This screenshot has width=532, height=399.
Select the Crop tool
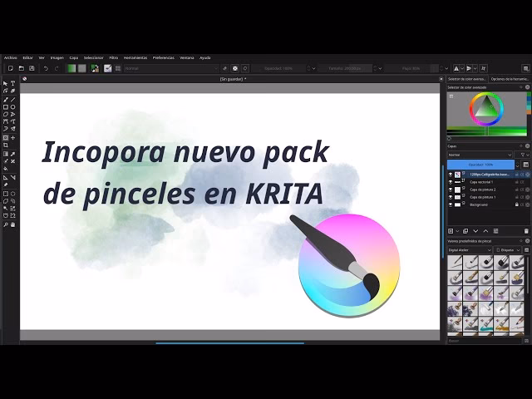[6, 145]
